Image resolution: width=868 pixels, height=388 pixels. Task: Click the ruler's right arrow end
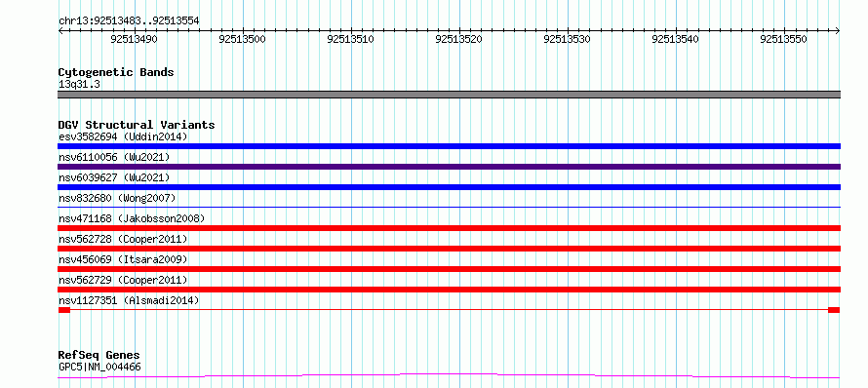coord(838,30)
